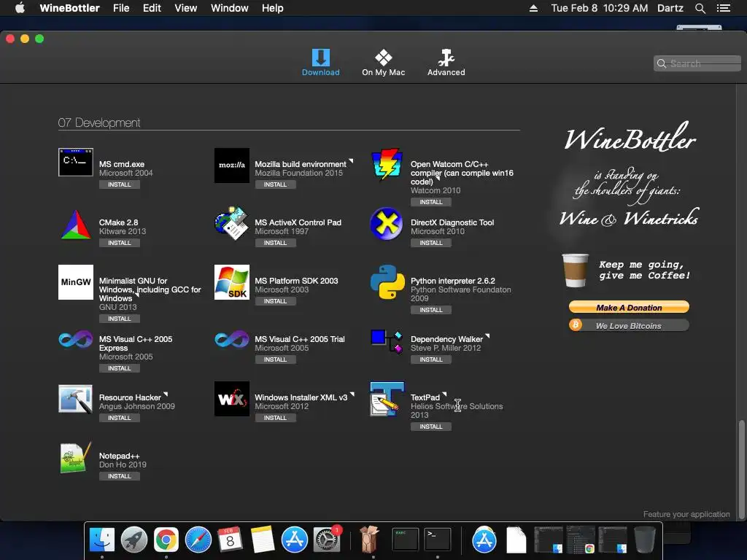Click the MS Visual C++ 2005 Trial icon

231,340
